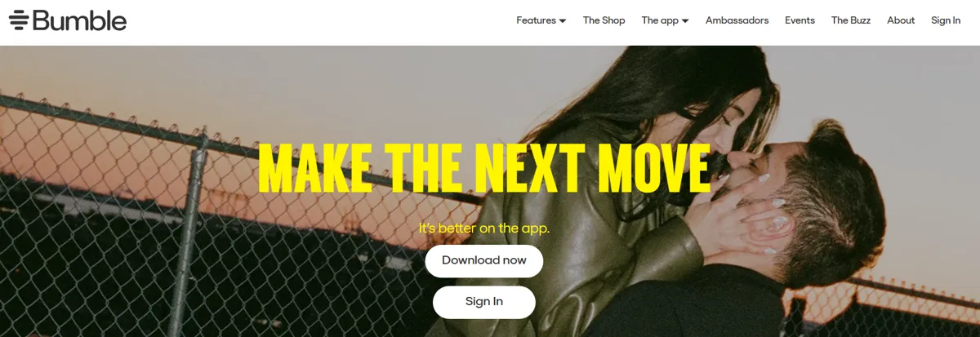This screenshot has height=337, width=980.
Task: Open the Events link
Action: pyautogui.click(x=800, y=20)
